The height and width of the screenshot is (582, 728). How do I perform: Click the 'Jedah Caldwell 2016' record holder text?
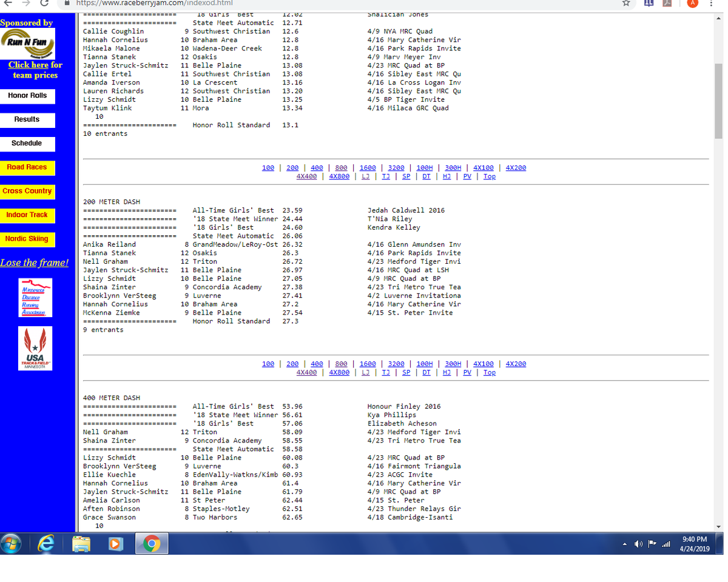click(406, 210)
